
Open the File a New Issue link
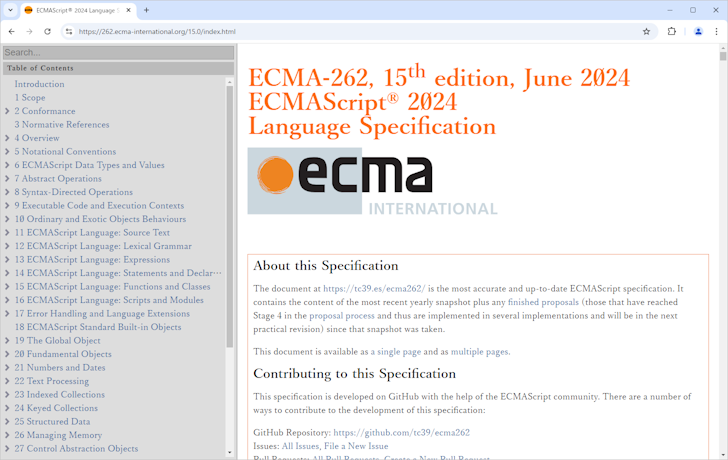click(x=356, y=446)
